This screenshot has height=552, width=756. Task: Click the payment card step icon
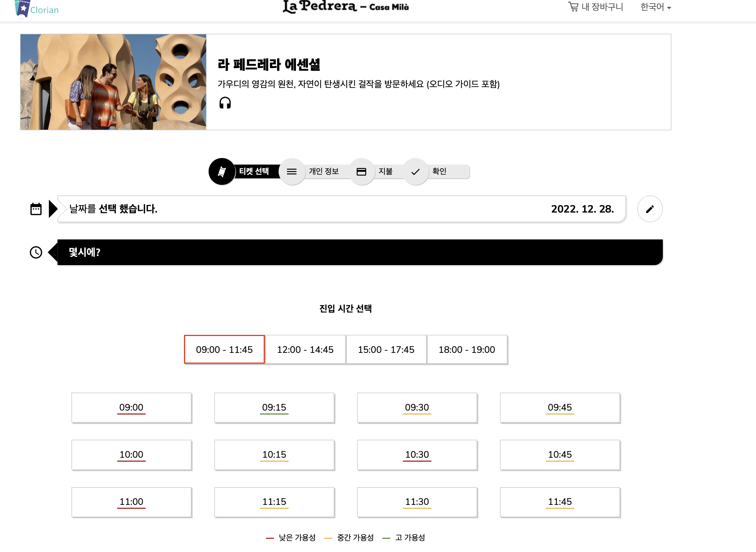coord(361,171)
